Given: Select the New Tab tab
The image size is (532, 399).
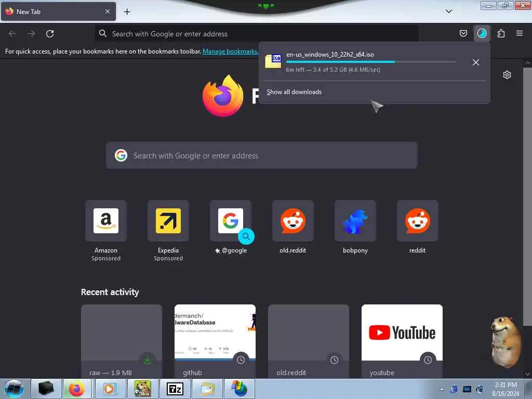Looking at the screenshot, I should pyautogui.click(x=58, y=11).
